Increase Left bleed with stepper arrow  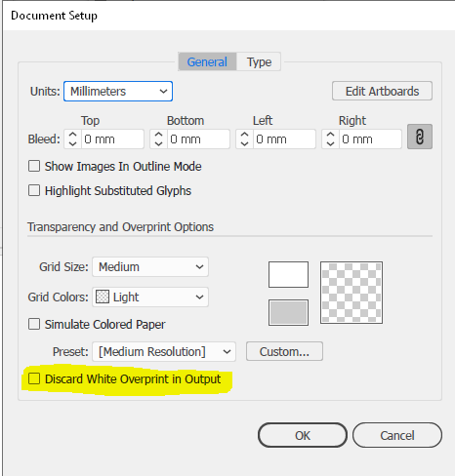244,135
